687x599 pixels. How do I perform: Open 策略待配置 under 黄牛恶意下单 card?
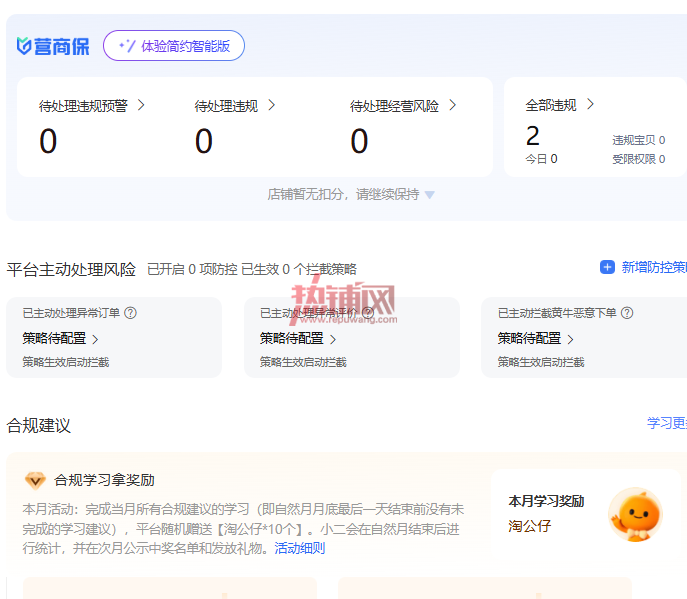[x=535, y=339]
